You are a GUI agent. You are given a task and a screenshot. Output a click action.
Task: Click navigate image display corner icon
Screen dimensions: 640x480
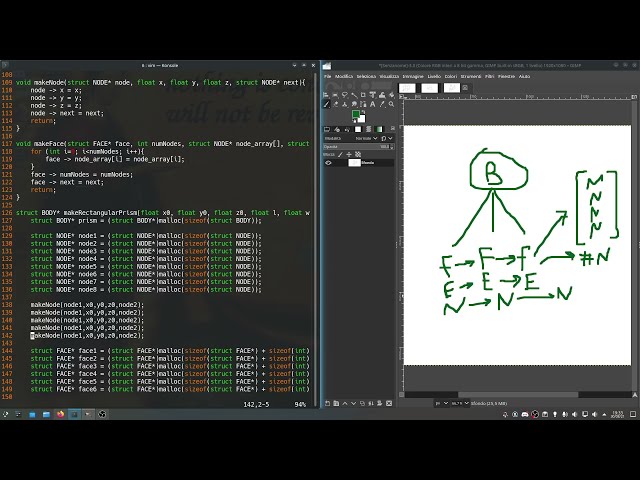pos(635,395)
